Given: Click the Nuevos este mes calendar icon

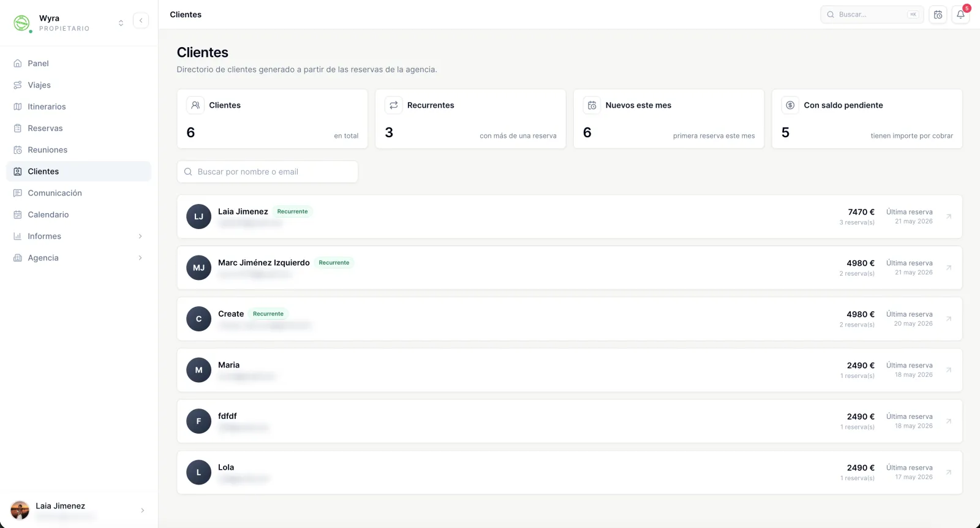Looking at the screenshot, I should coord(592,105).
